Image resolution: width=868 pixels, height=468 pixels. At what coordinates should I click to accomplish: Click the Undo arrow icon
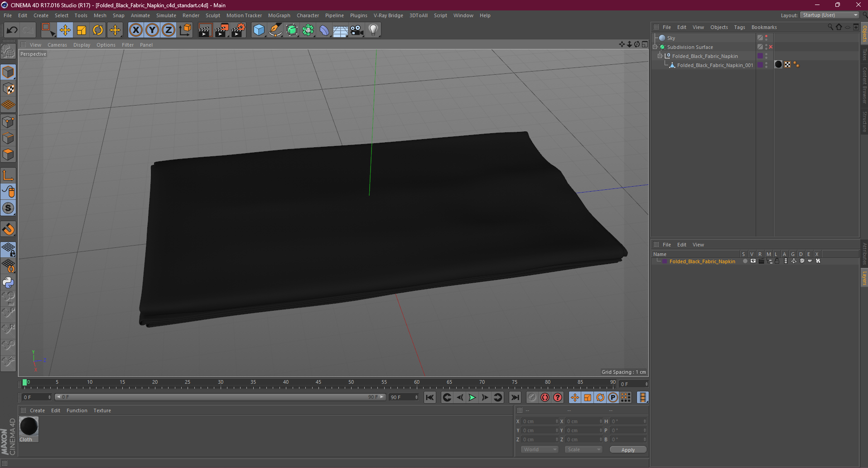(12, 30)
